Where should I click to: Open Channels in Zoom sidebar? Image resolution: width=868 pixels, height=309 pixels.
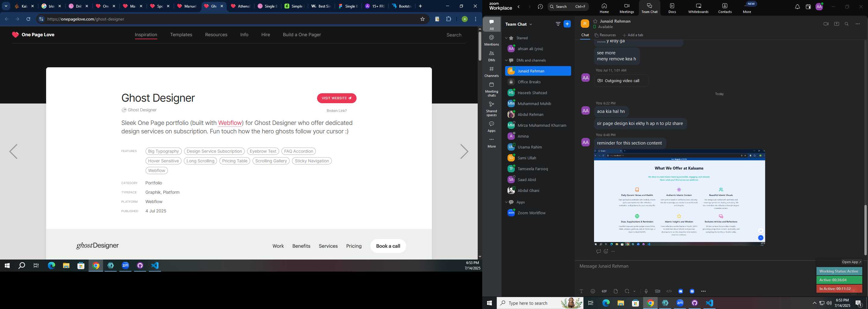[492, 72]
